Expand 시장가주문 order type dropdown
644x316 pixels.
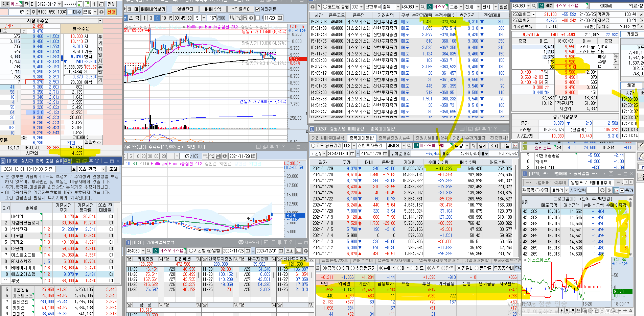(100, 21)
